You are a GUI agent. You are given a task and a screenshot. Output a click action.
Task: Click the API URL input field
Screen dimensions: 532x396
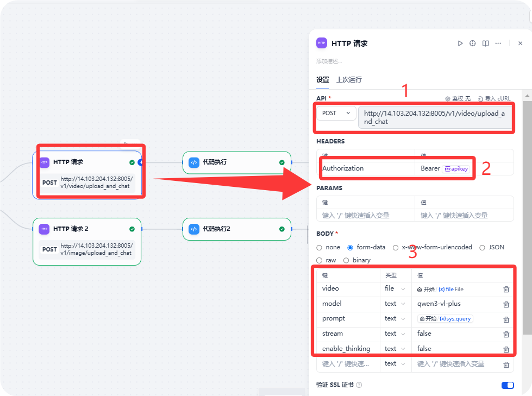[x=435, y=117]
